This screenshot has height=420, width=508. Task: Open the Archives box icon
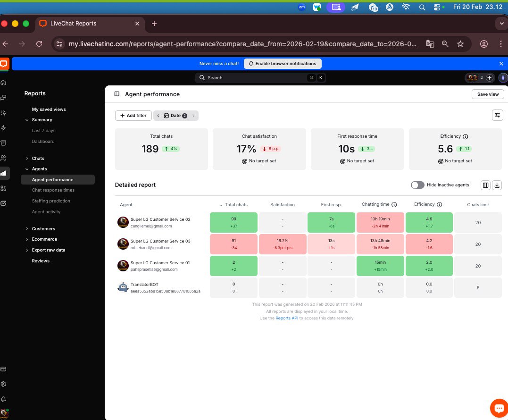4,143
